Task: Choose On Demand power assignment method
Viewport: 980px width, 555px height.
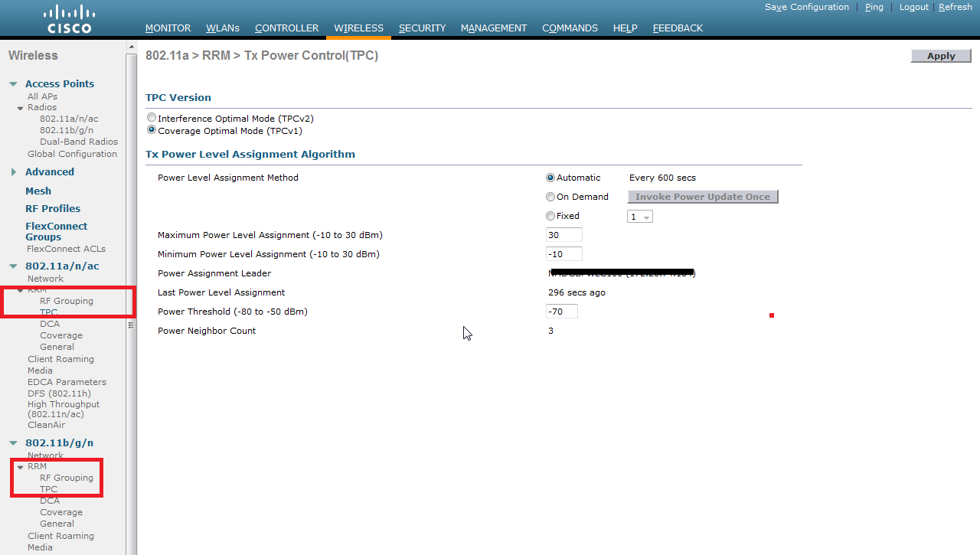Action: [550, 197]
